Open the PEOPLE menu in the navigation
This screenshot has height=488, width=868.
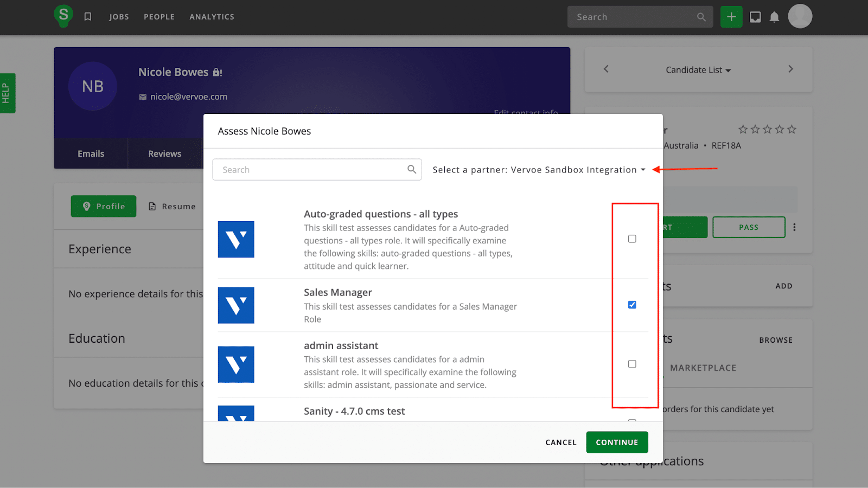tap(159, 16)
